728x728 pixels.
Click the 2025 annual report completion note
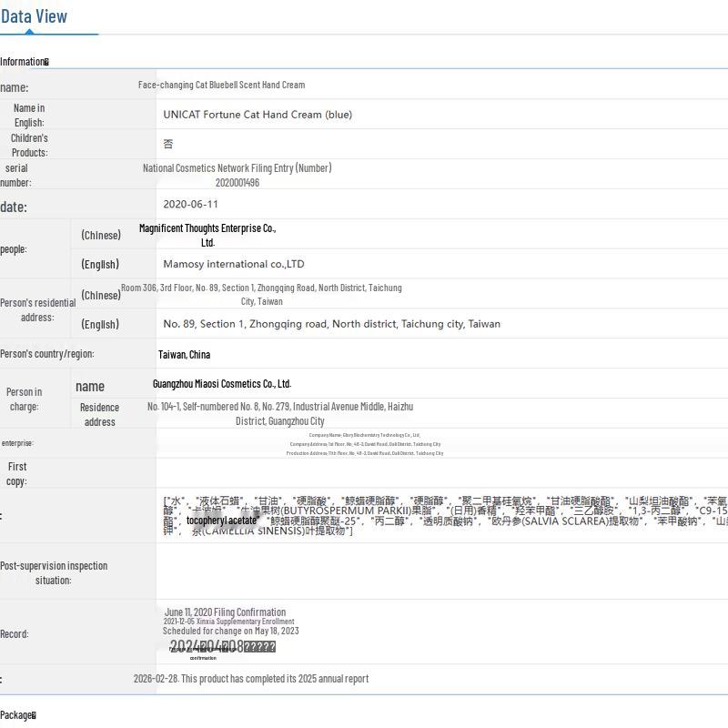251,679
